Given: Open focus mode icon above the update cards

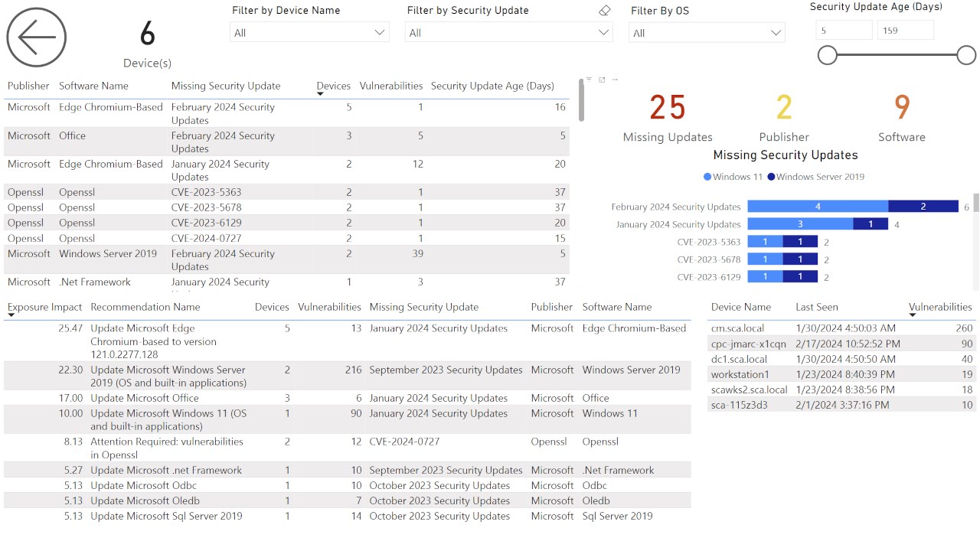Looking at the screenshot, I should pos(603,80).
